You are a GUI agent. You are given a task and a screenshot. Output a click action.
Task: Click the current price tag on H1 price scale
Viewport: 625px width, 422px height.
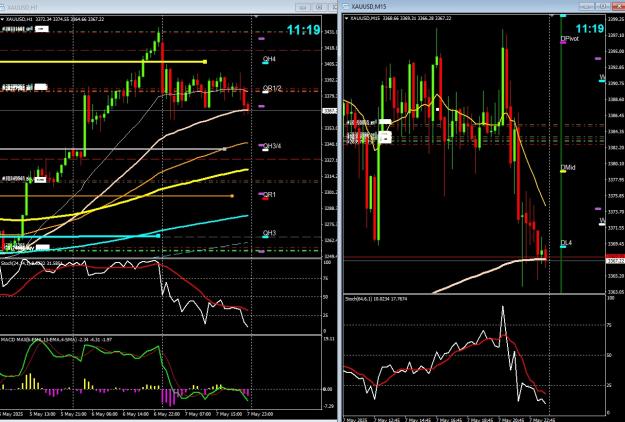click(x=329, y=111)
